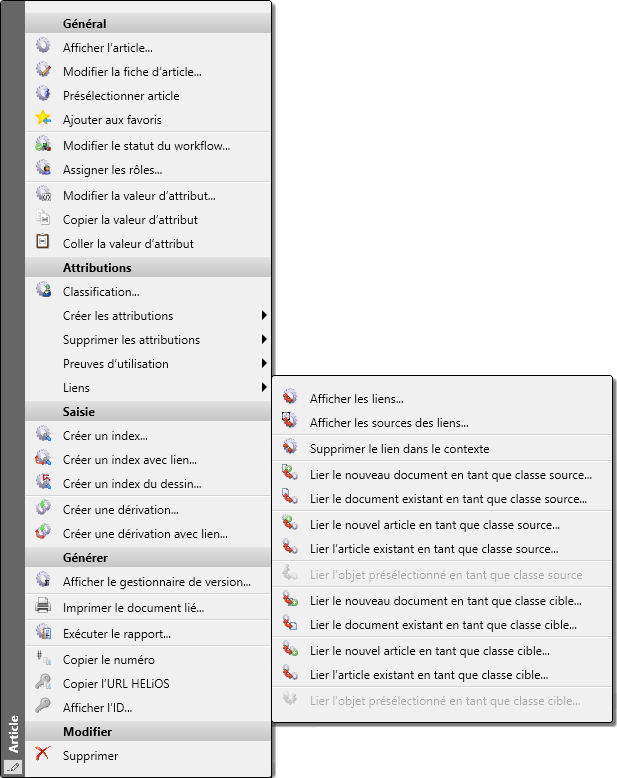
Task: Click the yellow star Ajouter aux favoris icon
Action: (x=43, y=118)
